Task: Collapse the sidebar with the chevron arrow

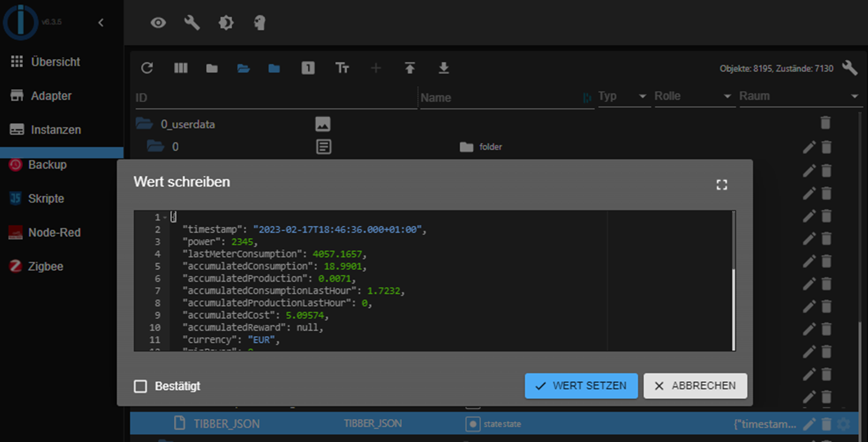Action: coord(101,22)
